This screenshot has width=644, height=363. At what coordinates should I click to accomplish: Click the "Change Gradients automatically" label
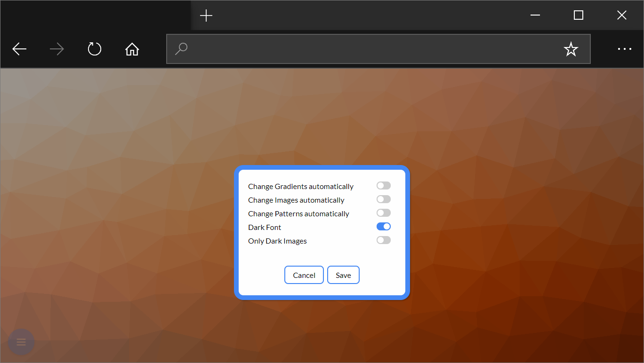click(301, 187)
